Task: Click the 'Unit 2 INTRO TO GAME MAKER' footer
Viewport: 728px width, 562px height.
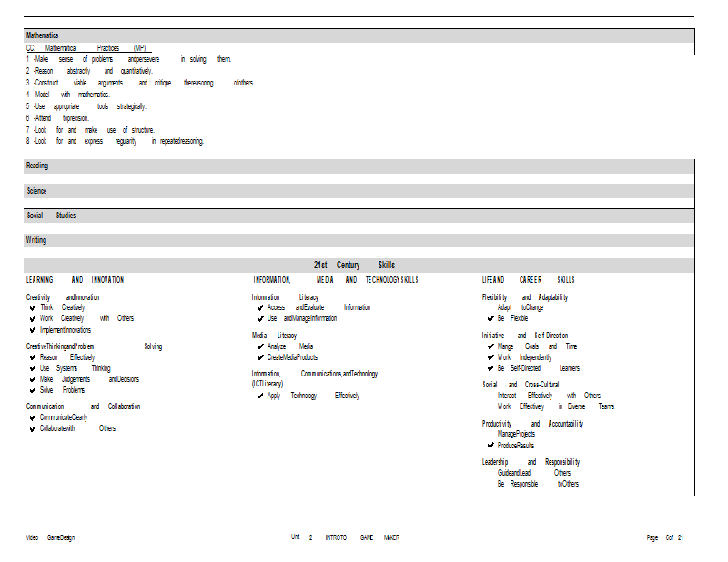Action: [346, 537]
